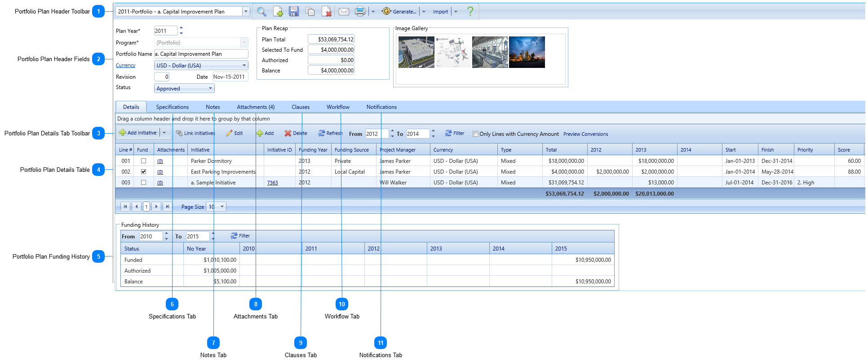This screenshot has width=868, height=363.
Task: Toggle Fund checkbox for Parker Dormitory
Action: 144,161
